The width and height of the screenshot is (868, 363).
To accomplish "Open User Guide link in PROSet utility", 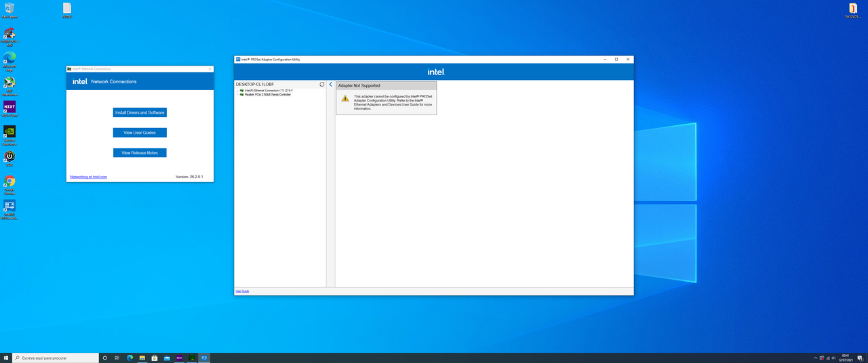I will [242, 291].
